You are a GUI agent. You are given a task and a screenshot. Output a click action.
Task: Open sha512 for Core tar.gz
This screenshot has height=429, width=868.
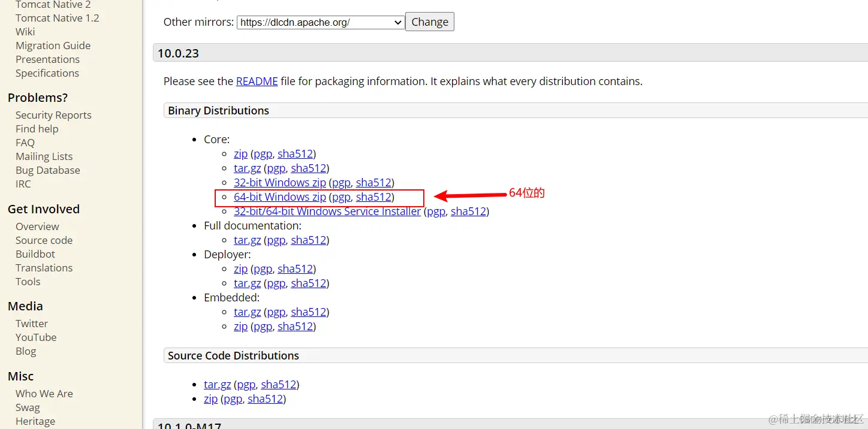pos(308,168)
